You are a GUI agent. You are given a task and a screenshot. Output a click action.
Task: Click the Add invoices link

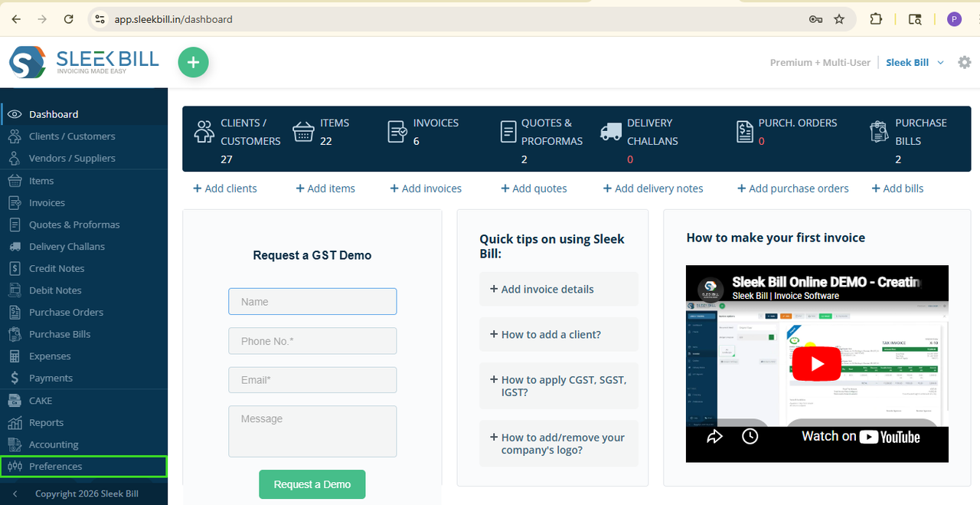[426, 189]
